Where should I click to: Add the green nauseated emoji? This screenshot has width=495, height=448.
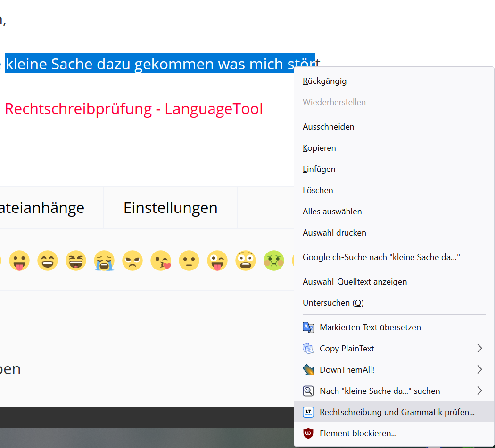coord(274,261)
